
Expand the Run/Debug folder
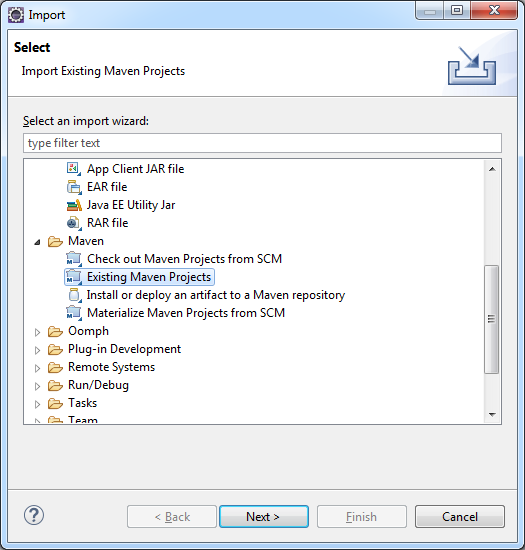[37, 386]
